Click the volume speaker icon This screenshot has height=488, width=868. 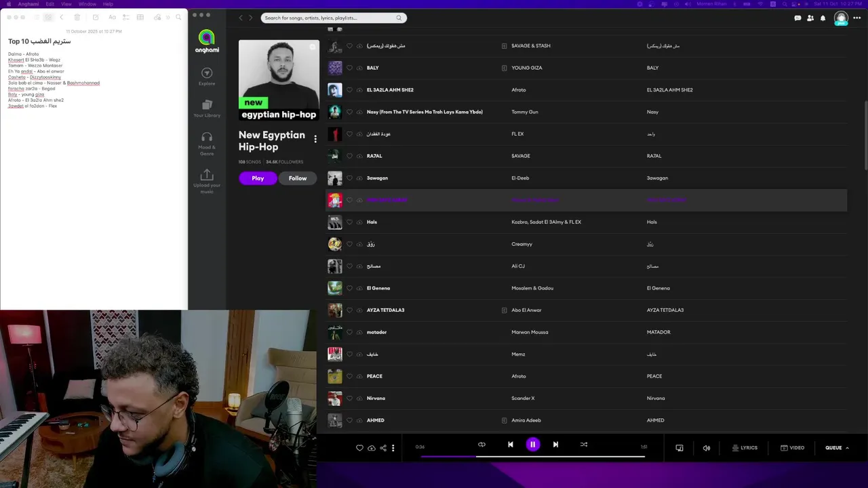point(707,448)
